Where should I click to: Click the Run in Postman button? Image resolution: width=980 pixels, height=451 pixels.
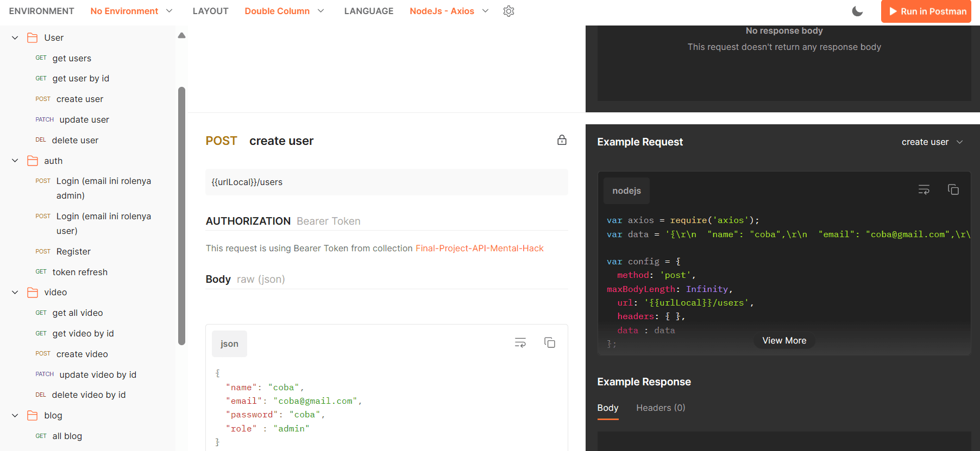tap(926, 11)
